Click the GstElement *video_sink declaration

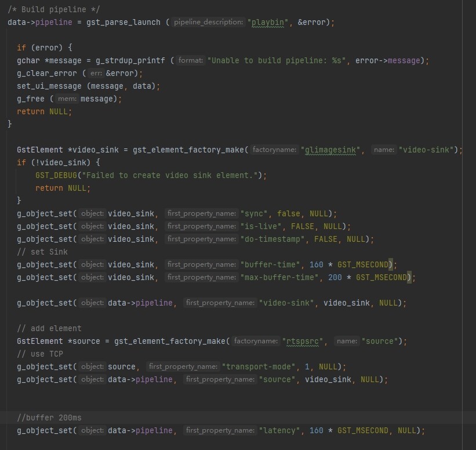[68, 150]
